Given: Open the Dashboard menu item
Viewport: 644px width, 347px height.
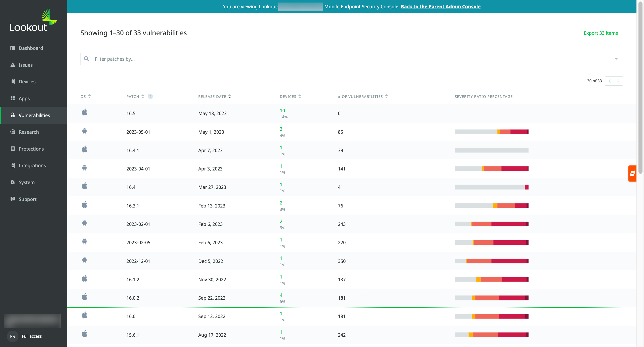Looking at the screenshot, I should click(31, 48).
